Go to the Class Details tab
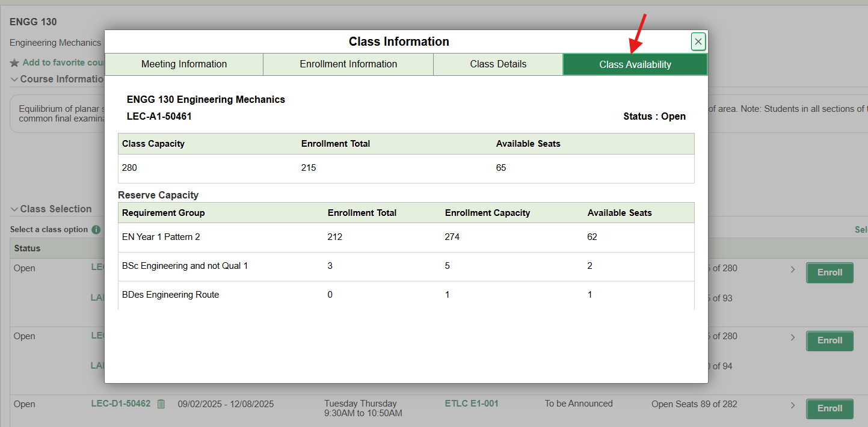 click(498, 64)
